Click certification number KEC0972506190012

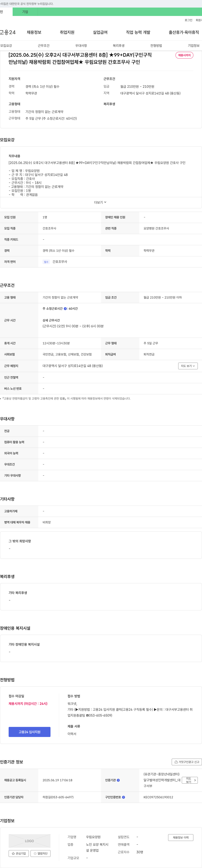pyautogui.click(x=158, y=797)
